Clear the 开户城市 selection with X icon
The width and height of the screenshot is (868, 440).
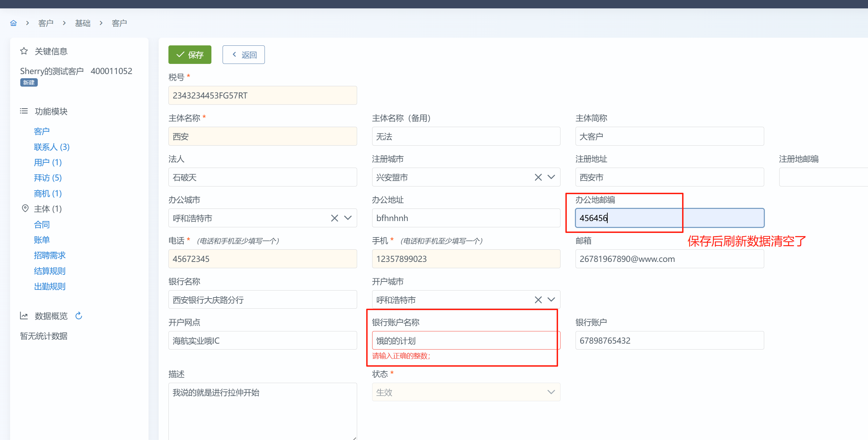pos(538,300)
